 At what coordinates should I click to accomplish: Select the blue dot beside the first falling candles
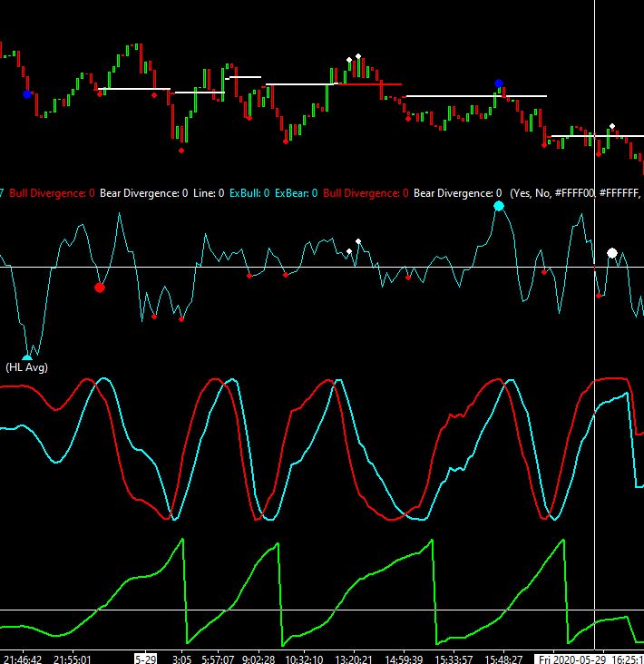tap(27, 94)
